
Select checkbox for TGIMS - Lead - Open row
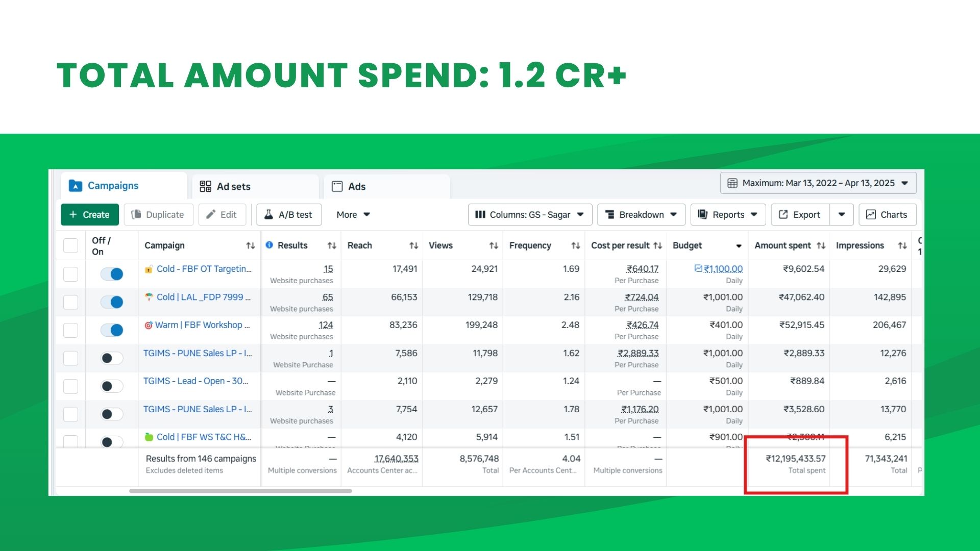pos(70,386)
